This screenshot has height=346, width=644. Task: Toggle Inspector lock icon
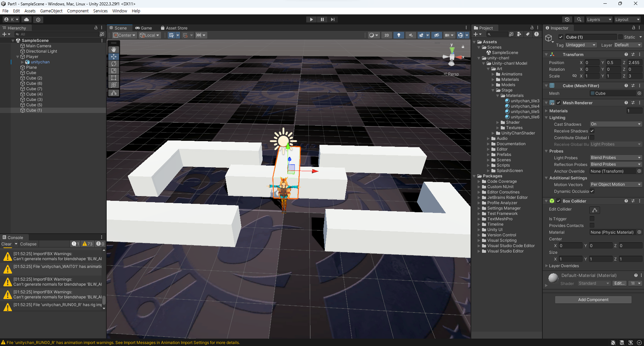[x=634, y=28]
